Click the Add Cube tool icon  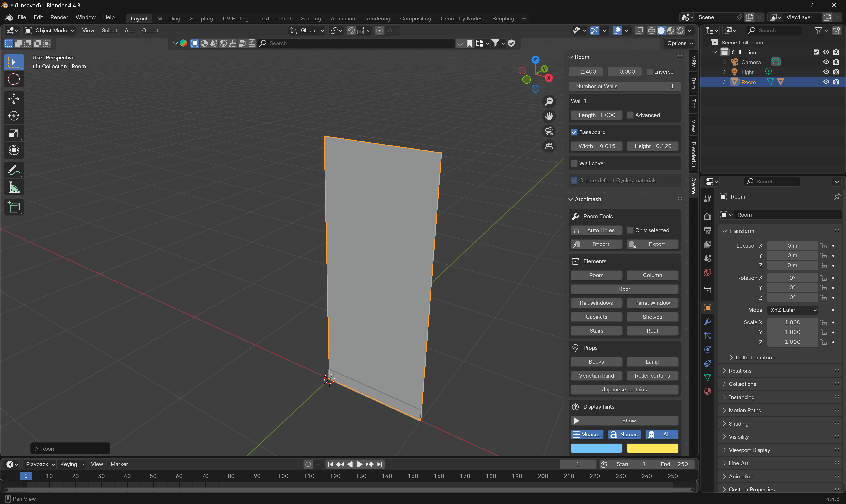pos(14,207)
